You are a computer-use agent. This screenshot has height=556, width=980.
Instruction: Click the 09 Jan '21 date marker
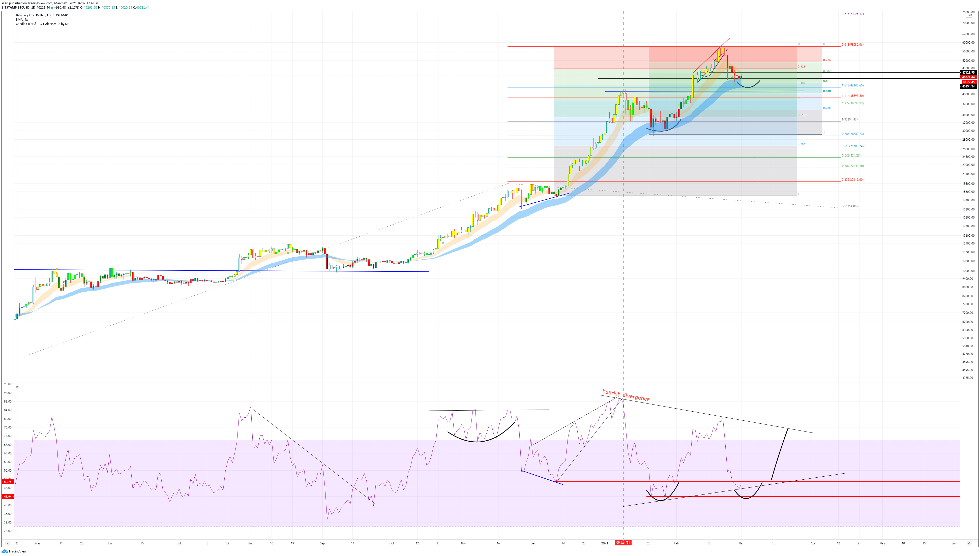pos(623,543)
